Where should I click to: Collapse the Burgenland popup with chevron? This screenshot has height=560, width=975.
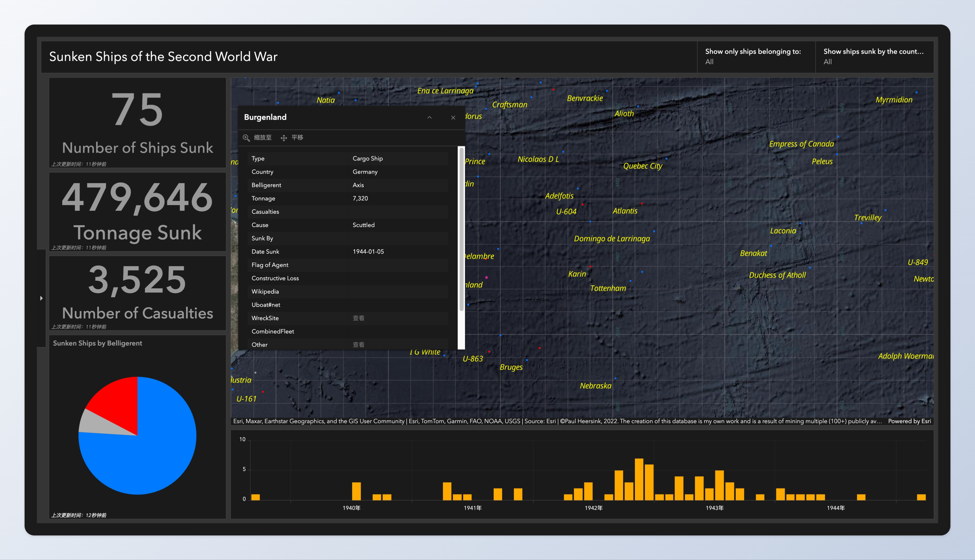[x=430, y=117]
